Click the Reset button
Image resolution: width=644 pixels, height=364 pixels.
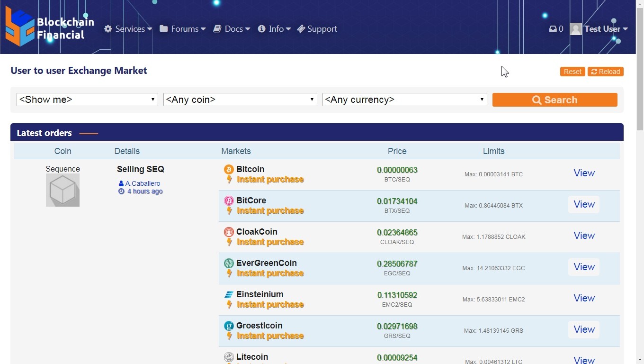coord(572,72)
